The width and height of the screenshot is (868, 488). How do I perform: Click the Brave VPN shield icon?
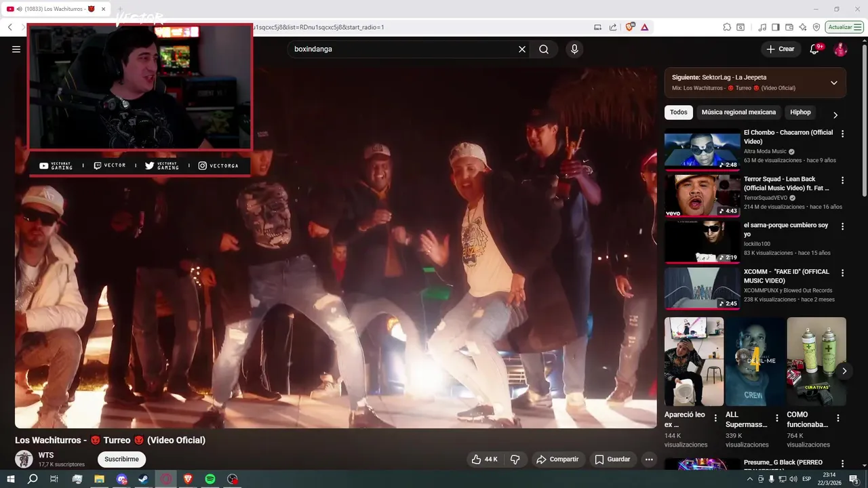pyautogui.click(x=816, y=27)
